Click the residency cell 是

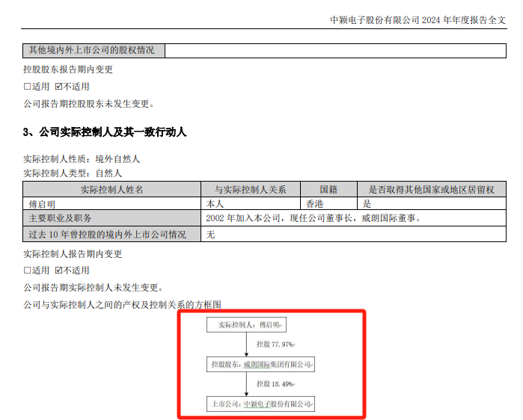click(432, 203)
